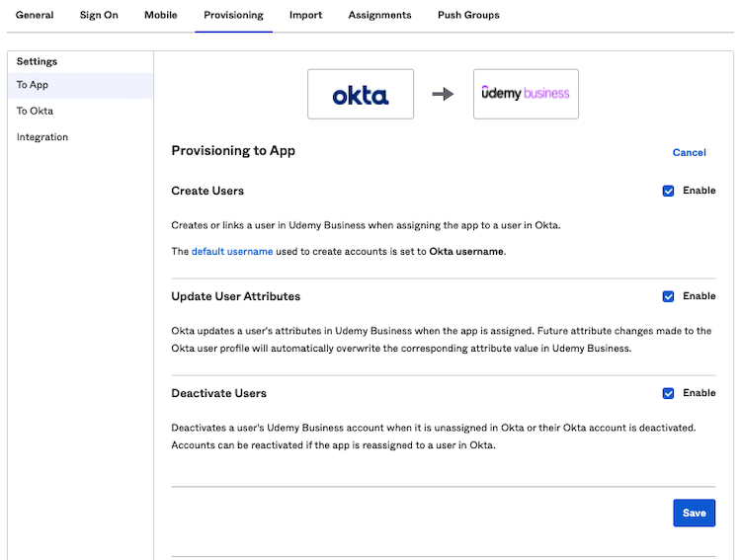Disable the Deactivate Users checkbox
741x560 pixels.
click(x=669, y=393)
